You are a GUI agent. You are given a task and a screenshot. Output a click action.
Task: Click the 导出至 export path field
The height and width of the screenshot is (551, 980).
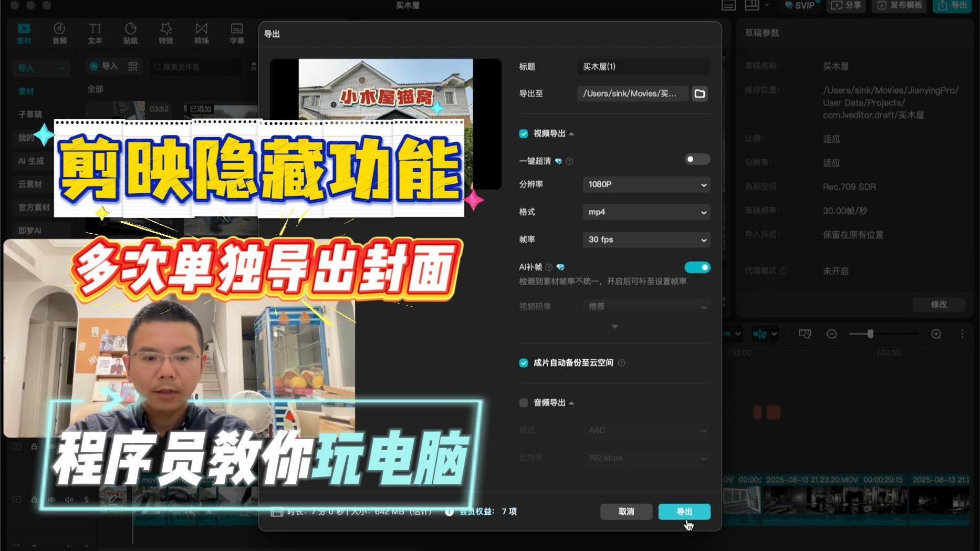(x=633, y=93)
